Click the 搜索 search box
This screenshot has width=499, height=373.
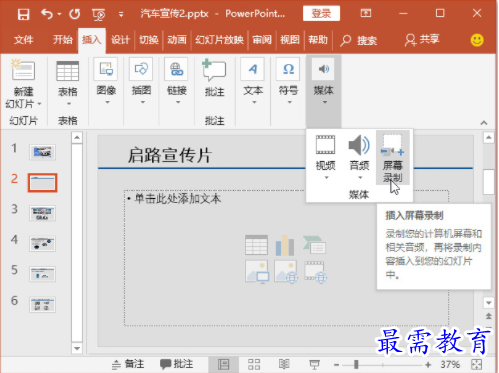coord(359,40)
